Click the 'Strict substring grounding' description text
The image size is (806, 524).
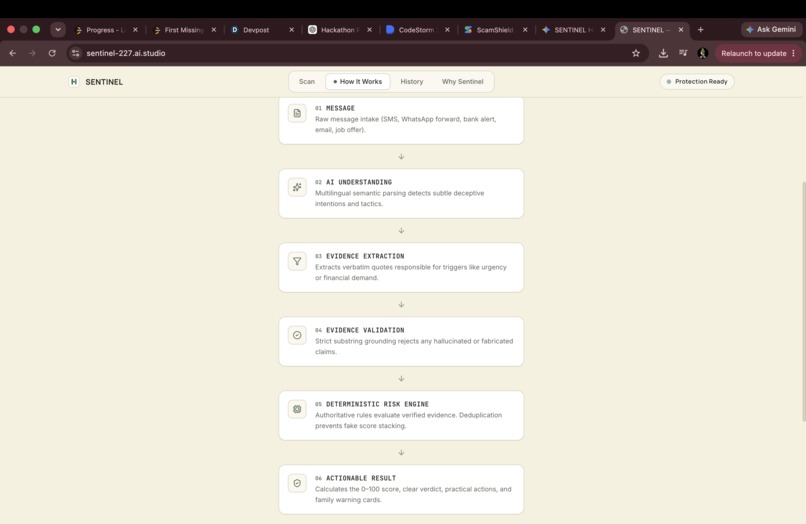(414, 347)
